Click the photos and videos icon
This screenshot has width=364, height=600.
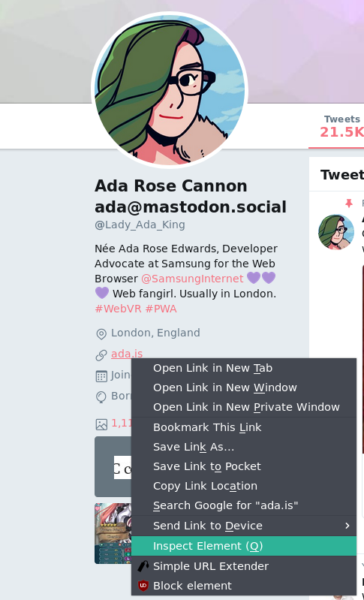pos(101,424)
